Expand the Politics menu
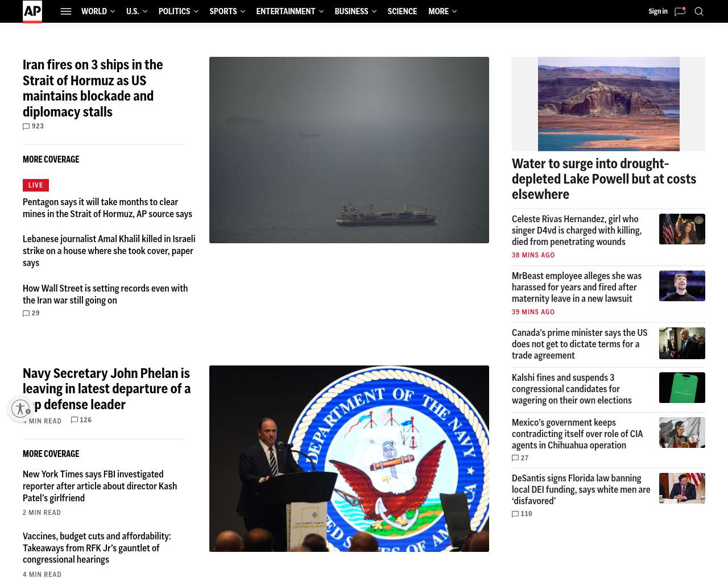Viewport: 728px width, 582px height. tap(179, 11)
